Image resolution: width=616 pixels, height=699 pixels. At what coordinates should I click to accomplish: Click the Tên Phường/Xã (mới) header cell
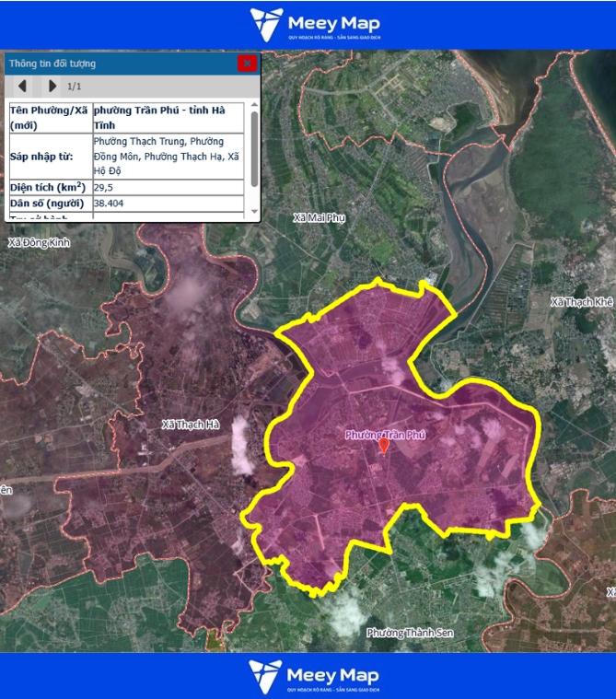(50, 117)
